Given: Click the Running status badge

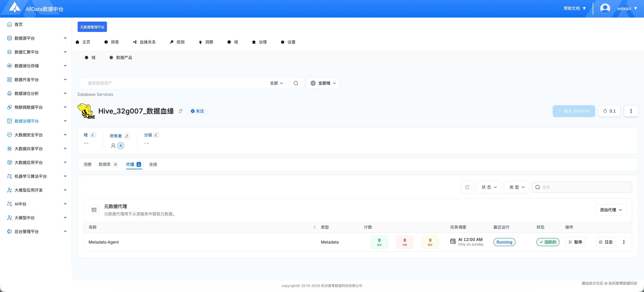Looking at the screenshot, I should pyautogui.click(x=504, y=242).
